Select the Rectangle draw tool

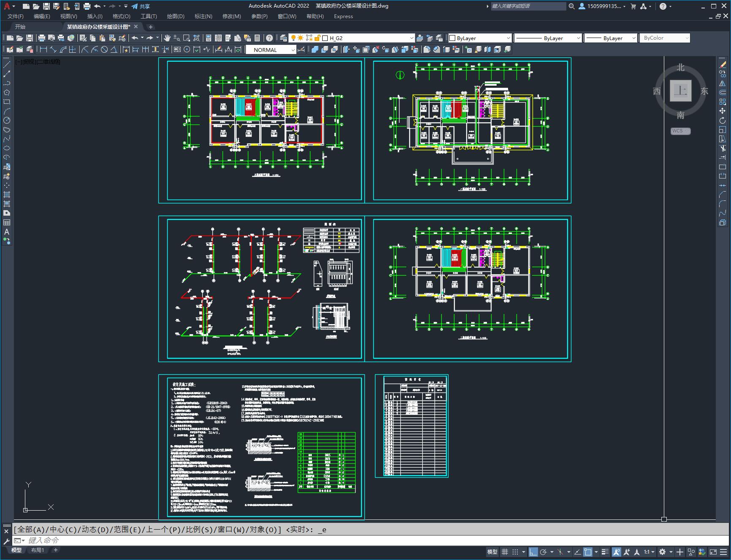point(7,102)
